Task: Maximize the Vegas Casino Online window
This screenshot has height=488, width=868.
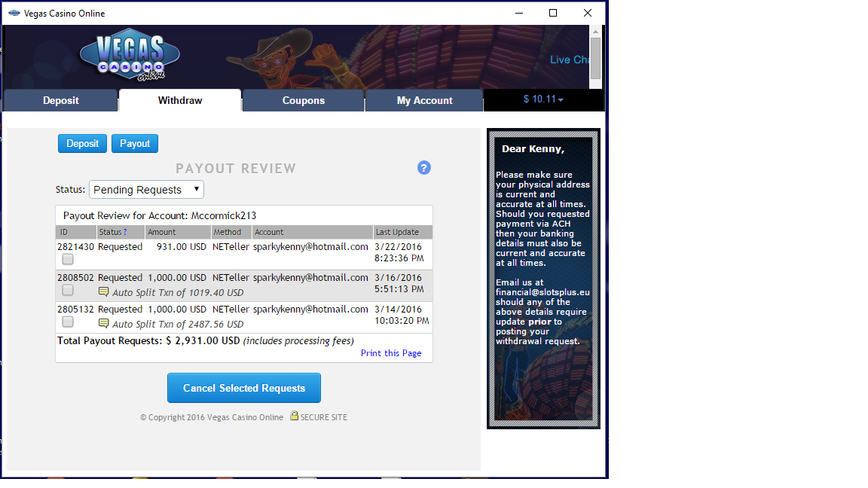Action: 553,13
